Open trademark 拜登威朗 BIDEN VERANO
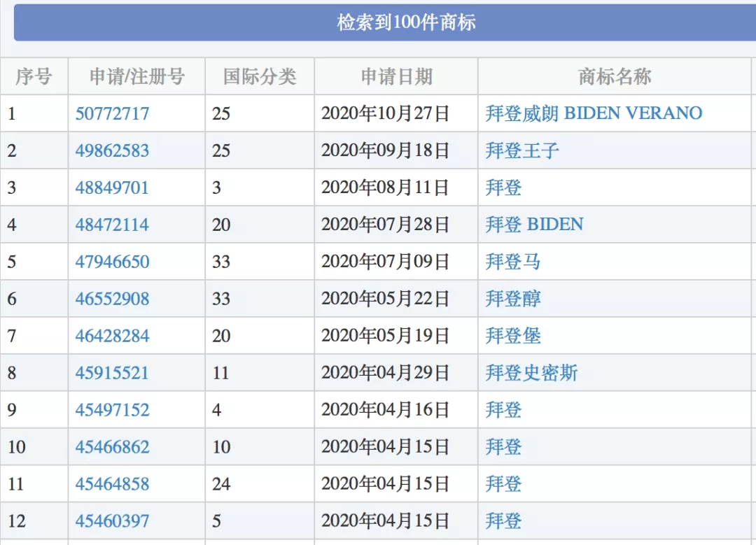The image size is (756, 545). point(594,114)
